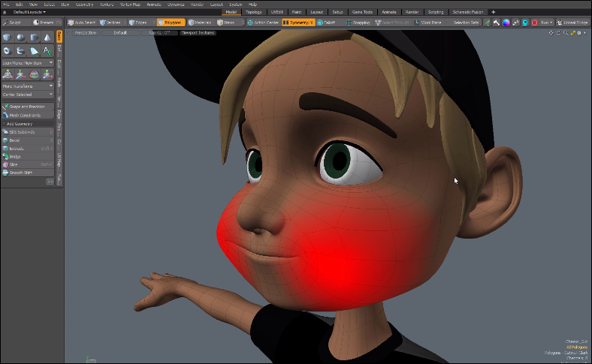
Task: Select the Torus primitive tool
Action: coord(7,51)
